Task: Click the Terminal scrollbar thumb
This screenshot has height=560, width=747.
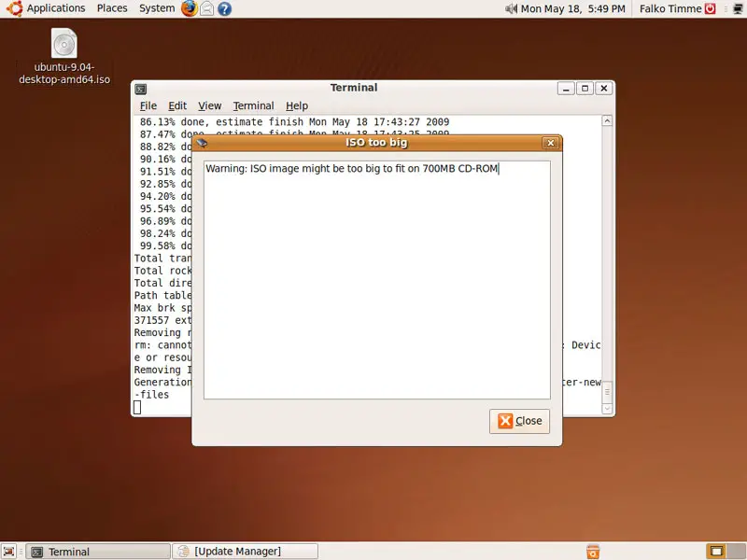Action: 607,391
